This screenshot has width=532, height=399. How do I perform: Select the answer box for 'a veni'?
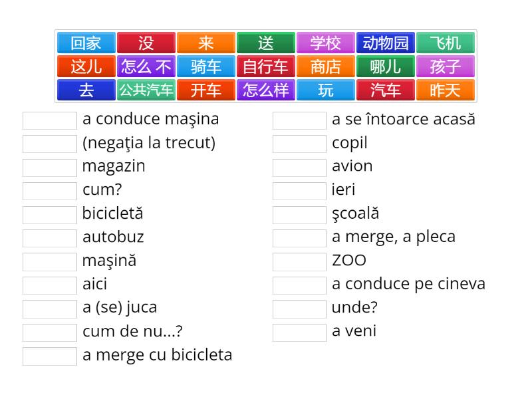coord(300,333)
